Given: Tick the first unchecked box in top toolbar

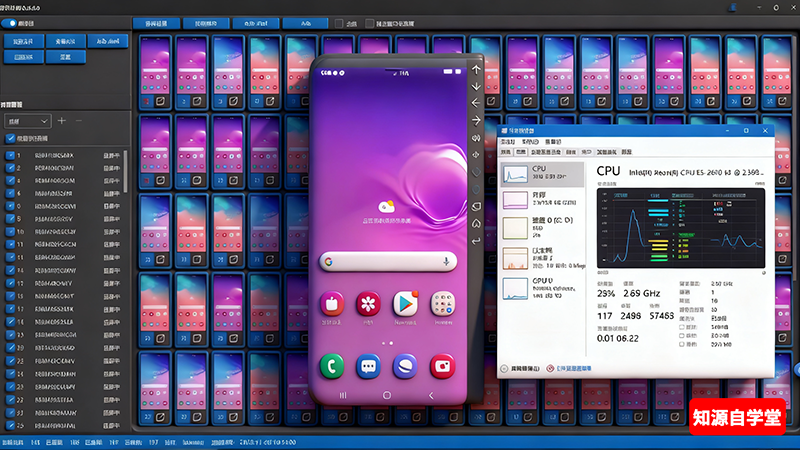Looking at the screenshot, I should (x=339, y=23).
